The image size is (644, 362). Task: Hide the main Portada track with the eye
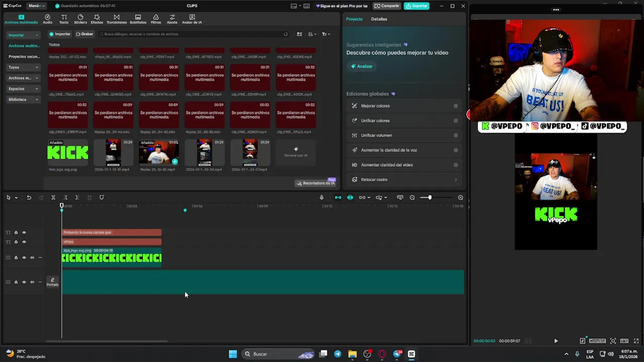click(24, 282)
